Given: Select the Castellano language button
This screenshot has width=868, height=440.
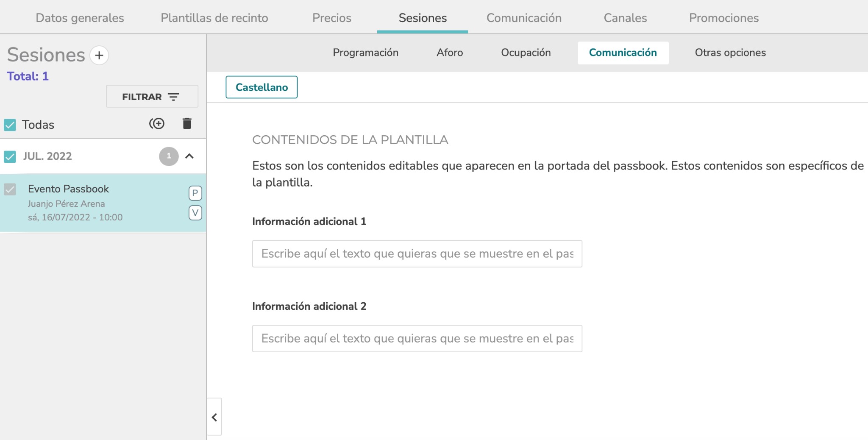Looking at the screenshot, I should coord(262,87).
